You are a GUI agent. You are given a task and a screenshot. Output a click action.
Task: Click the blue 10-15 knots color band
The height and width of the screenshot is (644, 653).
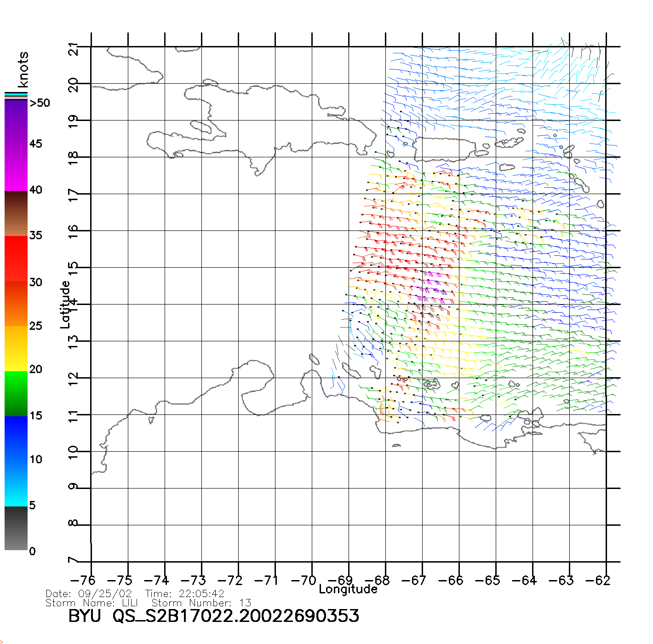coord(16,438)
